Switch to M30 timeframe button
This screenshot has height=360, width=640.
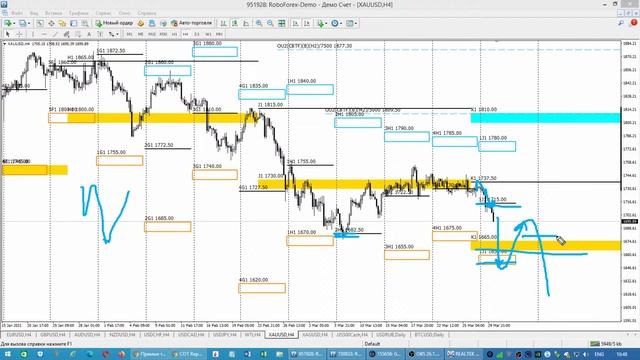click(163, 34)
